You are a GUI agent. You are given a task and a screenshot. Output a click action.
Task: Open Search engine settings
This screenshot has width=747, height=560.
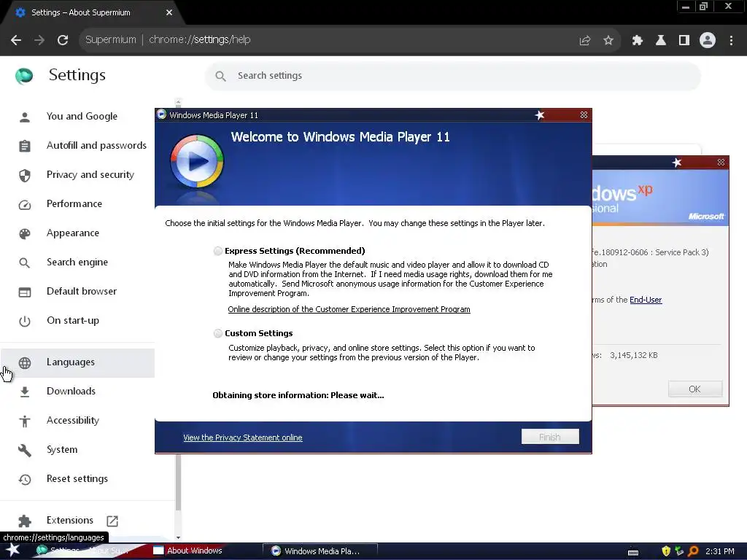point(77,262)
